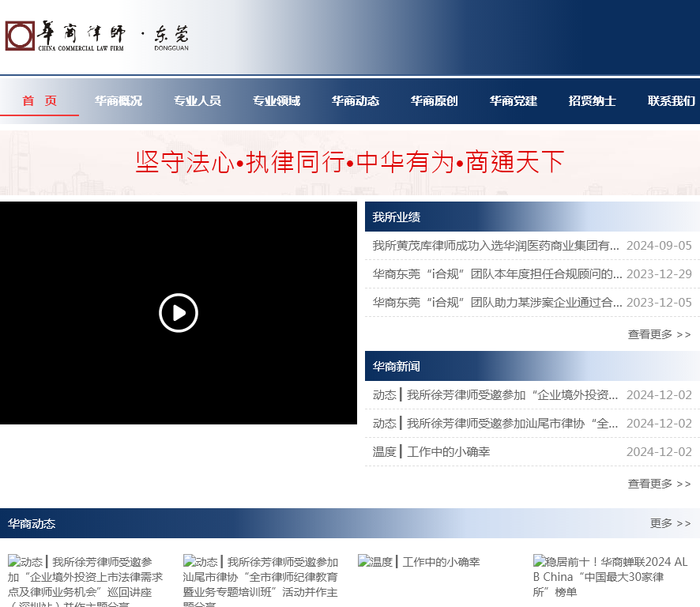This screenshot has height=607, width=700.
Task: Open news 徐芳律师受邀参加汕尾市律协
Action: (495, 424)
